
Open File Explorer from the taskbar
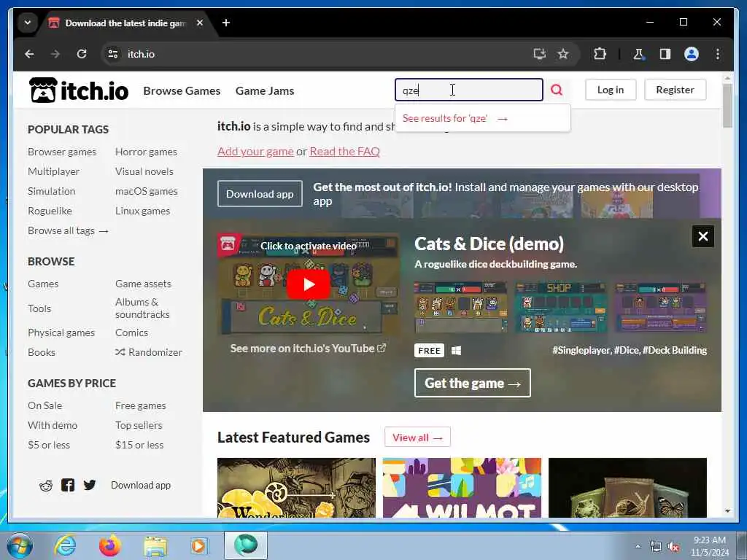click(x=155, y=547)
